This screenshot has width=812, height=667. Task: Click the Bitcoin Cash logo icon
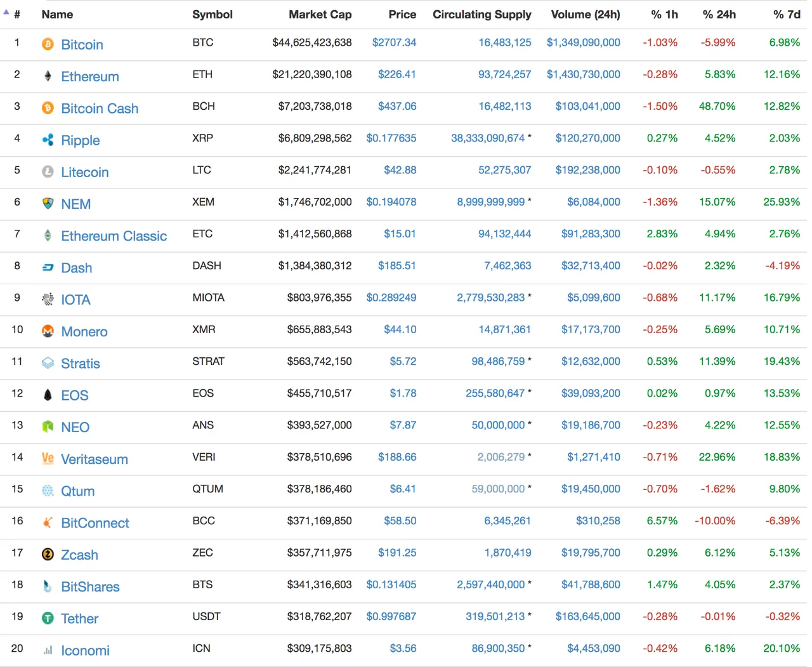(x=48, y=108)
